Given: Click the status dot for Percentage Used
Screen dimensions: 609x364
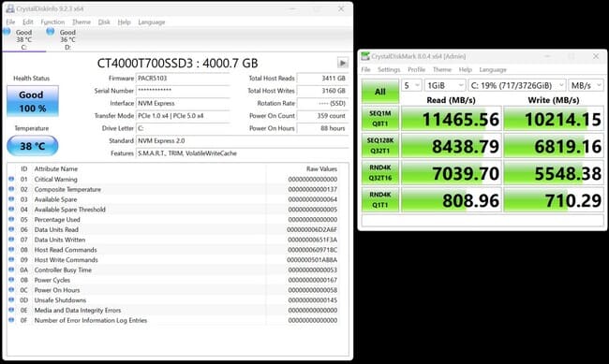Looking at the screenshot, I should (11, 219).
